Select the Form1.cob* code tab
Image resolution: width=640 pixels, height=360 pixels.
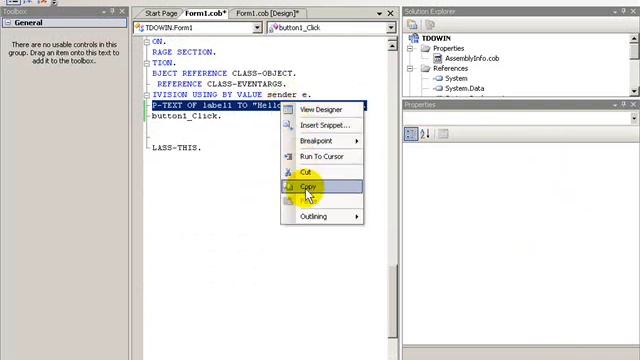[205, 13]
